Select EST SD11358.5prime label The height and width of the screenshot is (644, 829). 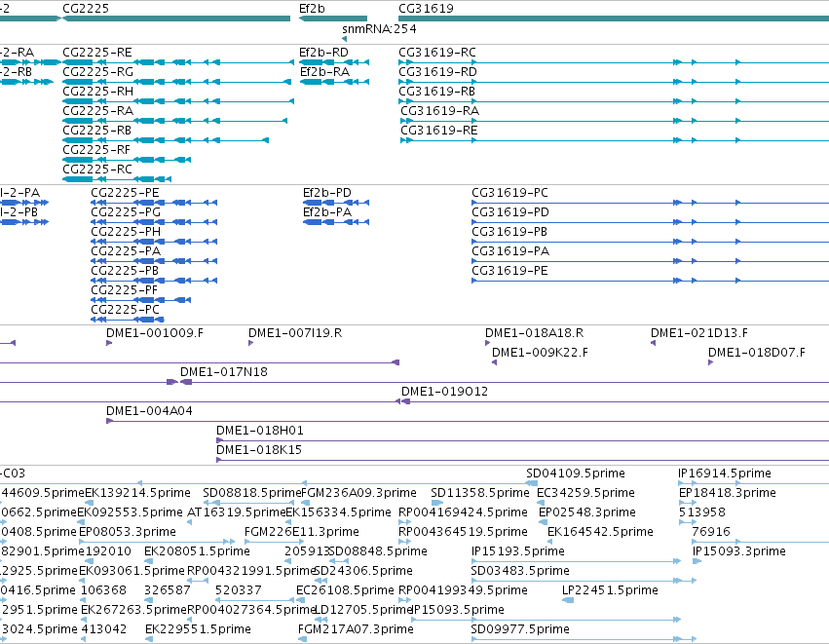[x=479, y=494]
